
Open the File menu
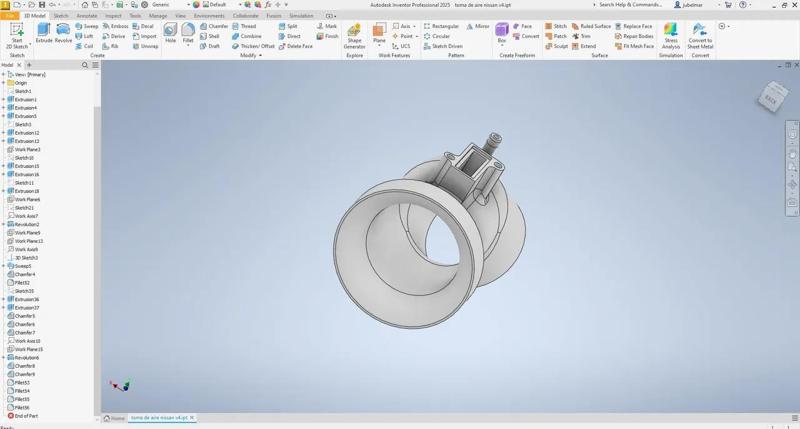point(10,16)
